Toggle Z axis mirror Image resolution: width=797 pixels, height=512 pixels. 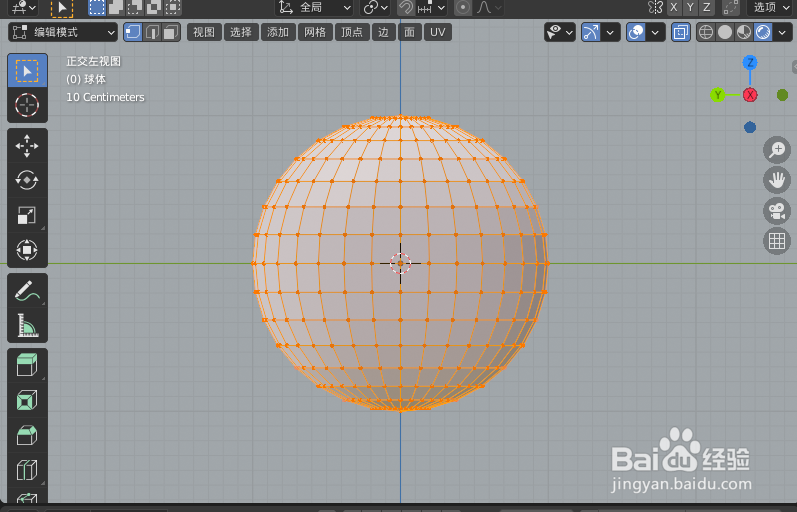coord(707,7)
